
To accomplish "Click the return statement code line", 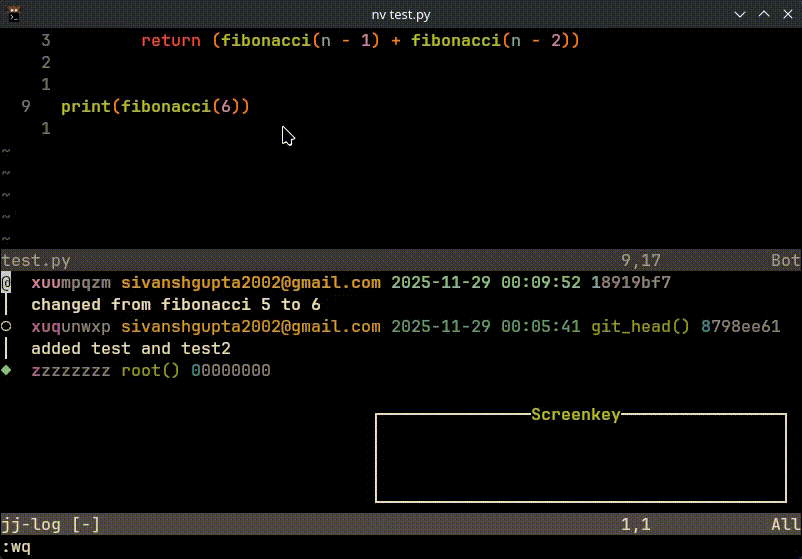I will 360,41.
